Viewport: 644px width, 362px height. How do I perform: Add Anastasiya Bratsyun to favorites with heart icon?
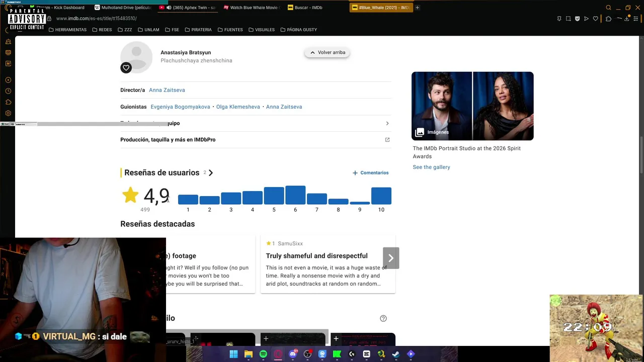126,68
